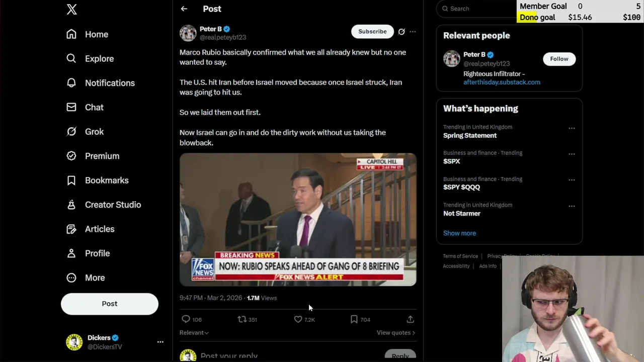
Task: Open the post's three-dot options menu
Action: coord(413,32)
